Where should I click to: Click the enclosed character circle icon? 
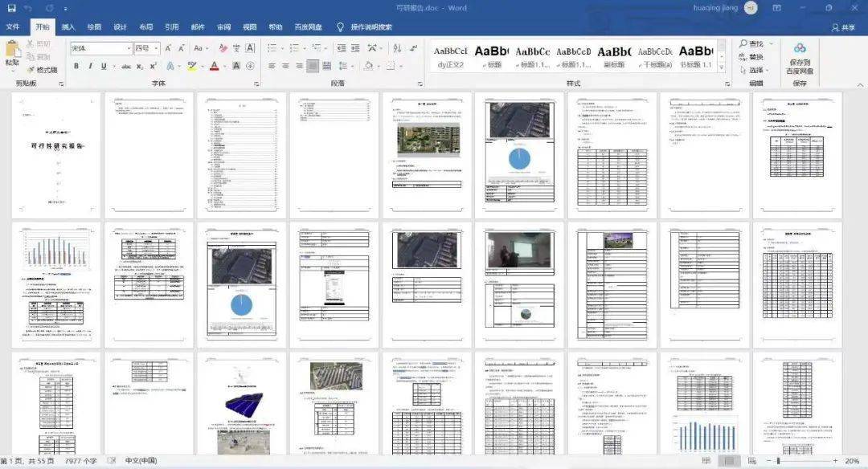click(250, 66)
